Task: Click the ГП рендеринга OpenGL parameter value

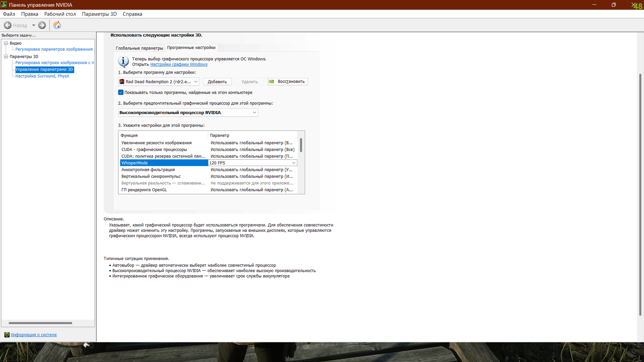Action: (x=252, y=190)
